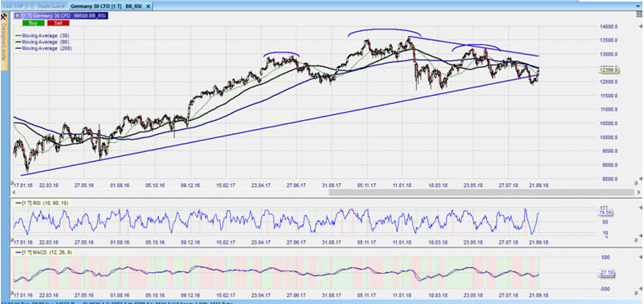Click the small arrow at the bottom-right of the MACD panel
The width and height of the screenshot is (644, 304).
tap(641, 288)
